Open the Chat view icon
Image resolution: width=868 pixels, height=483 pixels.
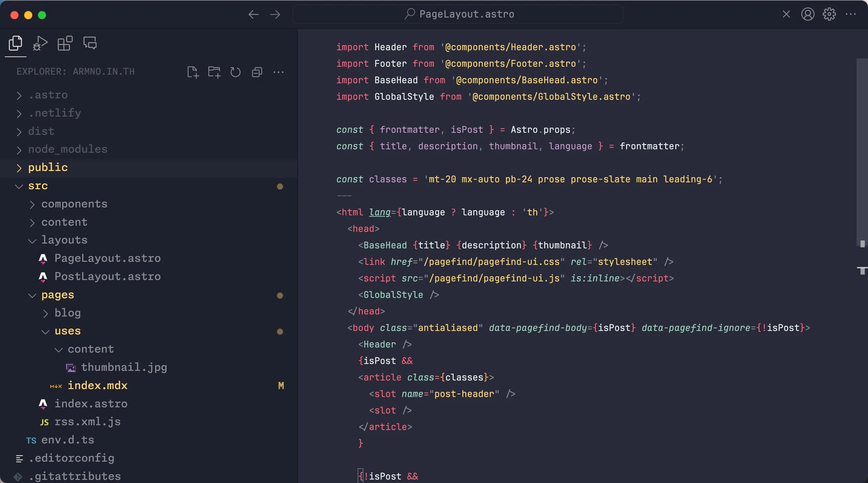coord(90,43)
